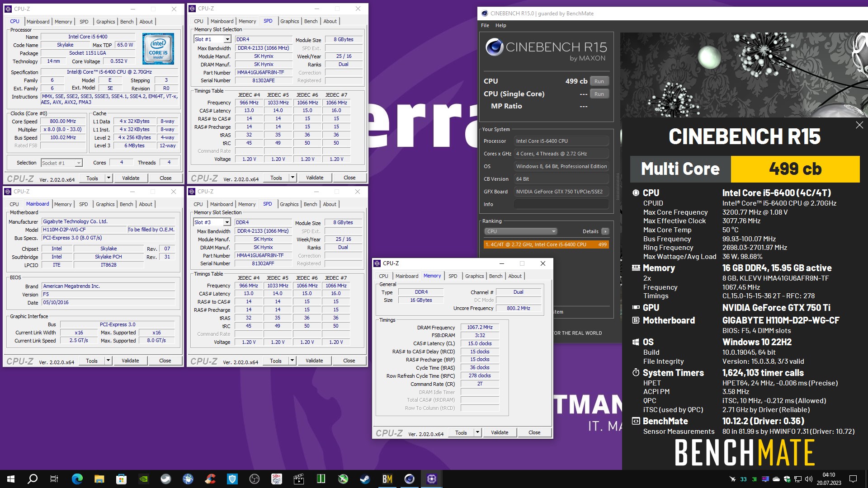Image resolution: width=868 pixels, height=488 pixels.
Task: Expand Tools arrow in Slot #1 SPD window
Action: [x=292, y=178]
